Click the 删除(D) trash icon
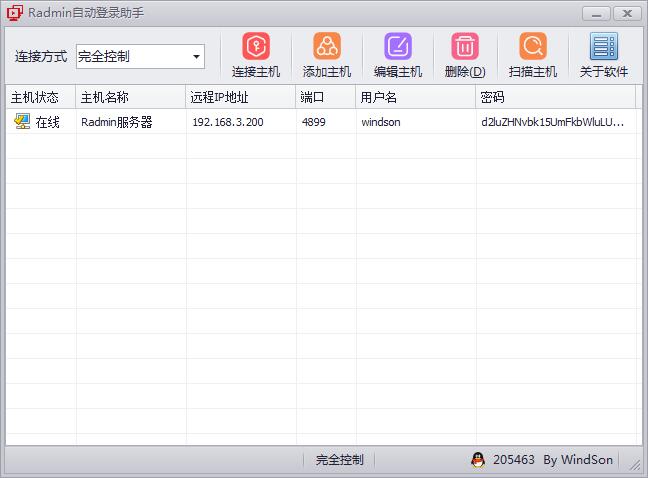The image size is (648, 478). (465, 46)
